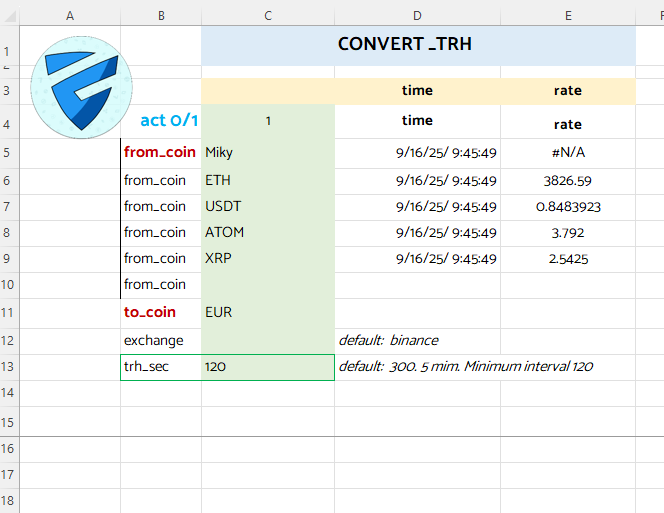Select the ETH coin cell
Image resolution: width=664 pixels, height=513 pixels.
(x=267, y=181)
